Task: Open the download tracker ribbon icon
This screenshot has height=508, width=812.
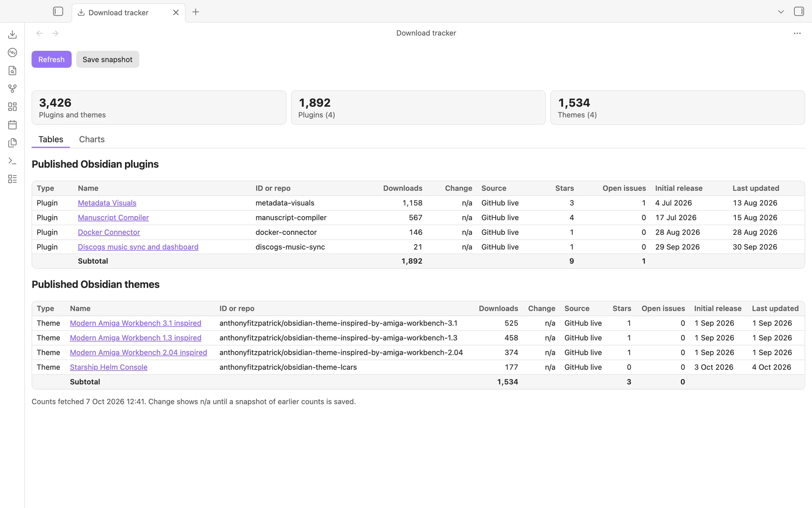Action: coord(12,35)
